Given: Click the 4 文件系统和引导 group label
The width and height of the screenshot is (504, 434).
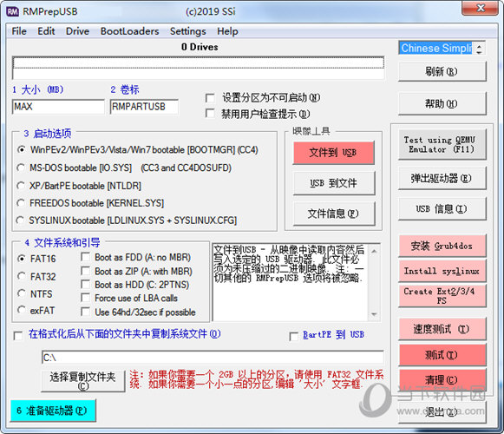Looking at the screenshot, I should point(62,242).
